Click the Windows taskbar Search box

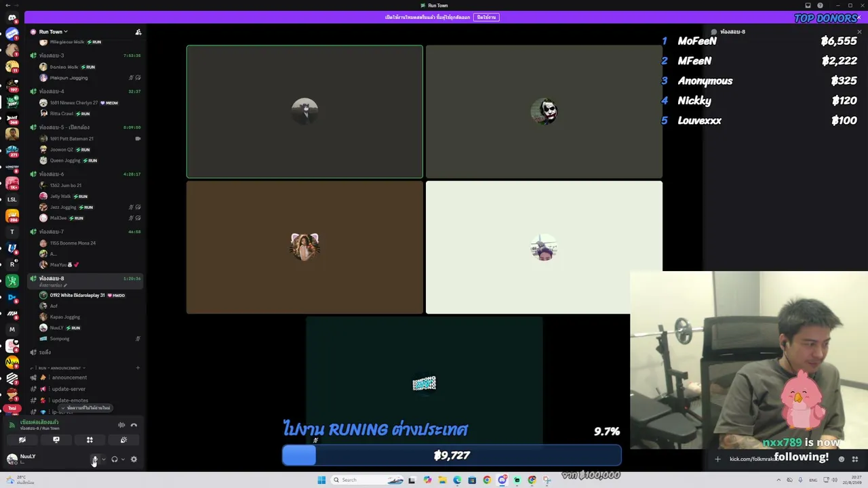[368, 480]
